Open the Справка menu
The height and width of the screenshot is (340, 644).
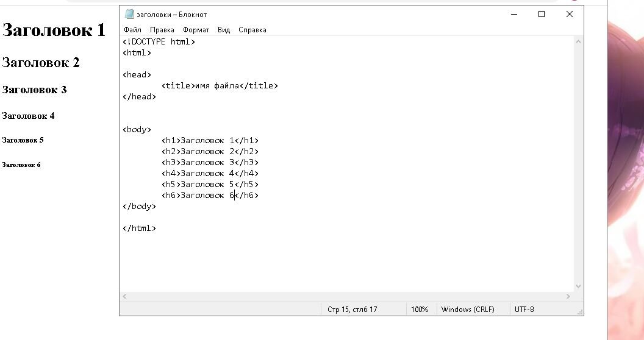[x=252, y=30]
